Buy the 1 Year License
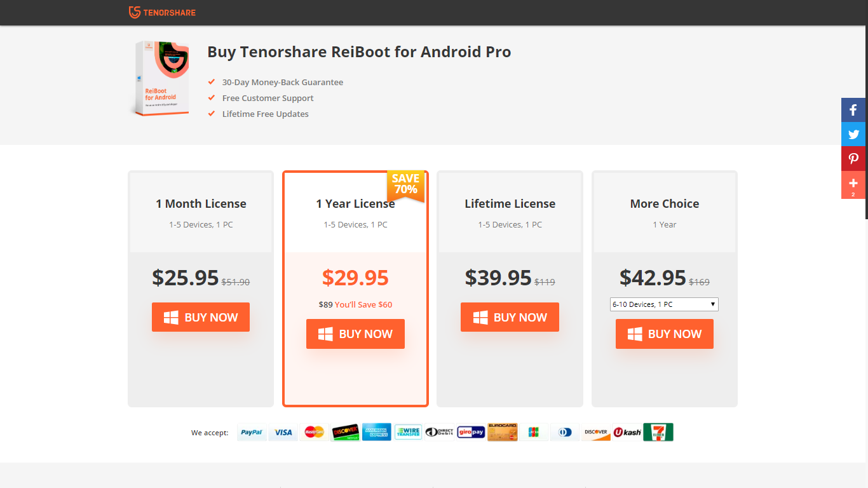This screenshot has width=868, height=488. (x=355, y=334)
